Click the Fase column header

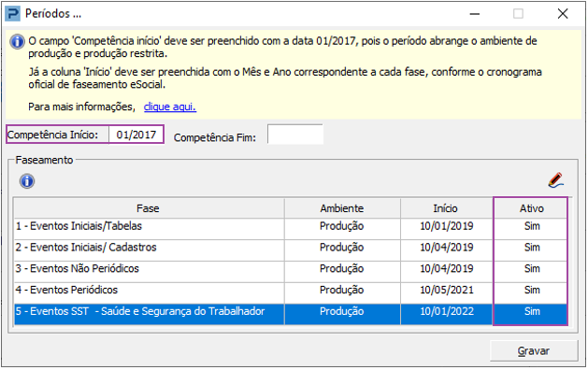(x=149, y=208)
